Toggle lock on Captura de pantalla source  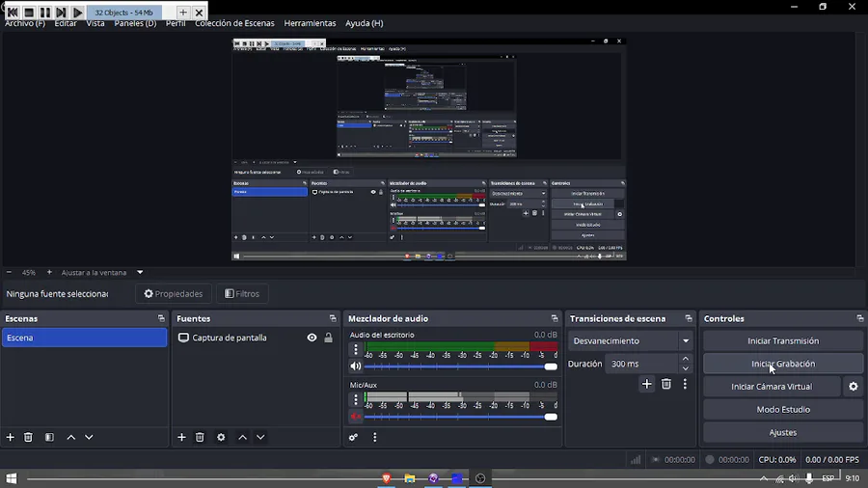point(328,338)
